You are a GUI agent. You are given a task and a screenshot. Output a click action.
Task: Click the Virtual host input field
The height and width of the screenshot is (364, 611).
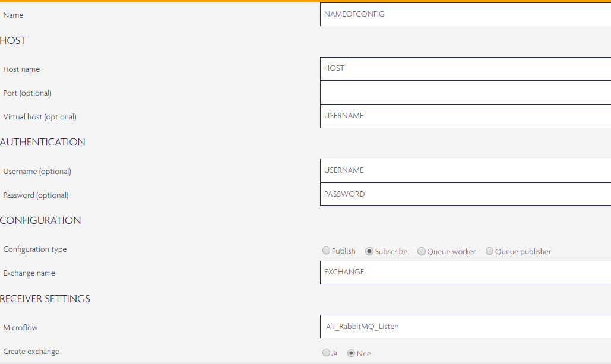click(x=466, y=116)
